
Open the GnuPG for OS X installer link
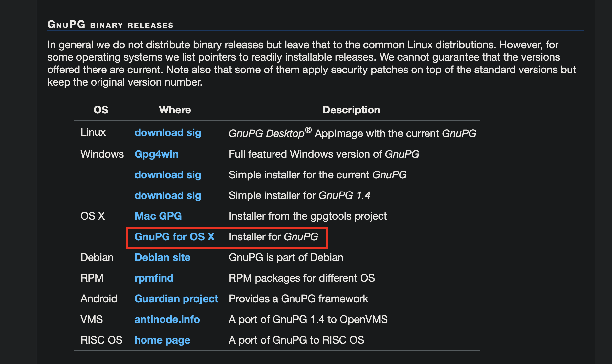(x=175, y=237)
